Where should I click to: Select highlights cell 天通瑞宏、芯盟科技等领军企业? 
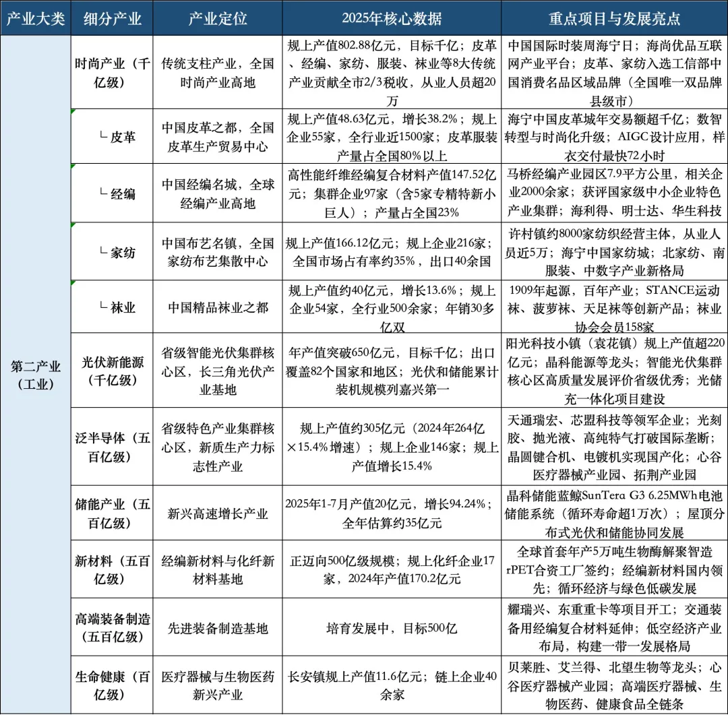(x=614, y=447)
